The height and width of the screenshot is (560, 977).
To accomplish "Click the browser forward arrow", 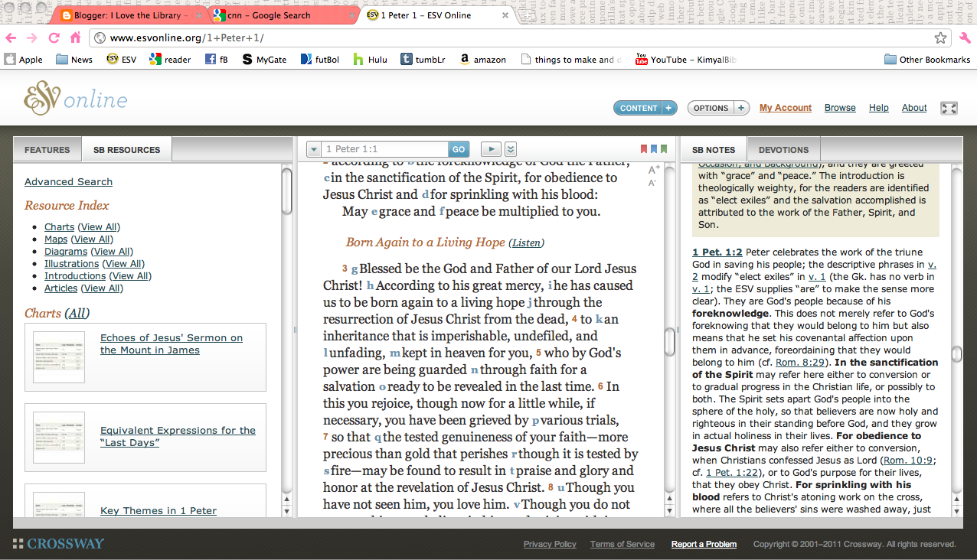I will tap(32, 37).
